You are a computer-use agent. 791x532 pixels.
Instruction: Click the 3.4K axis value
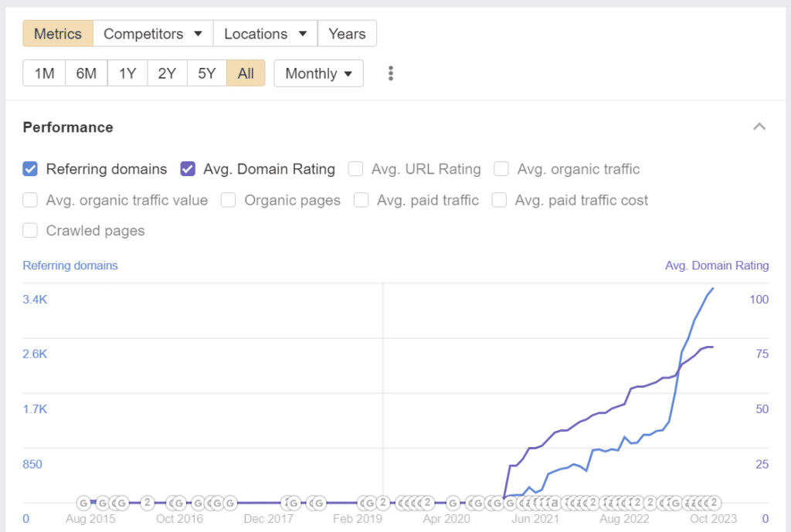coord(35,300)
